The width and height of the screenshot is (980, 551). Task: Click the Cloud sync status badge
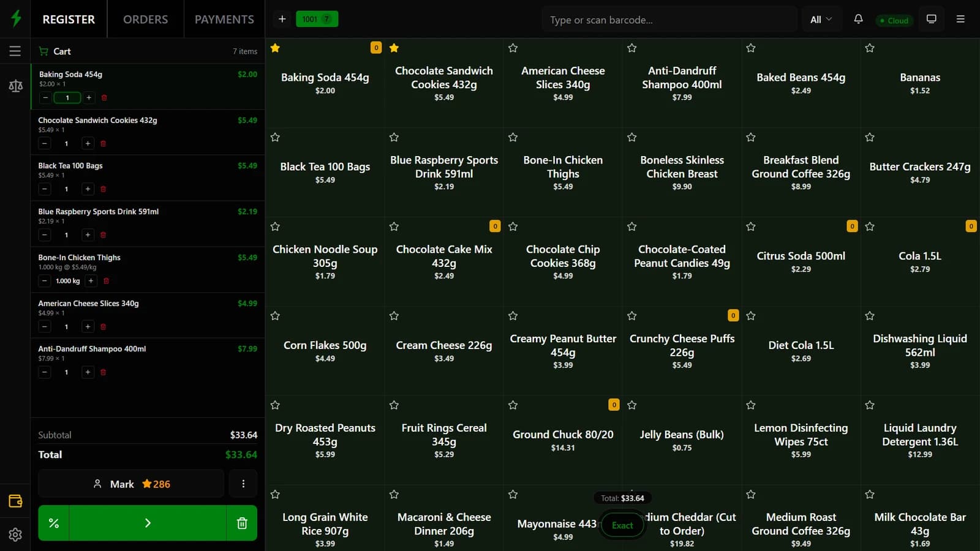pos(894,20)
